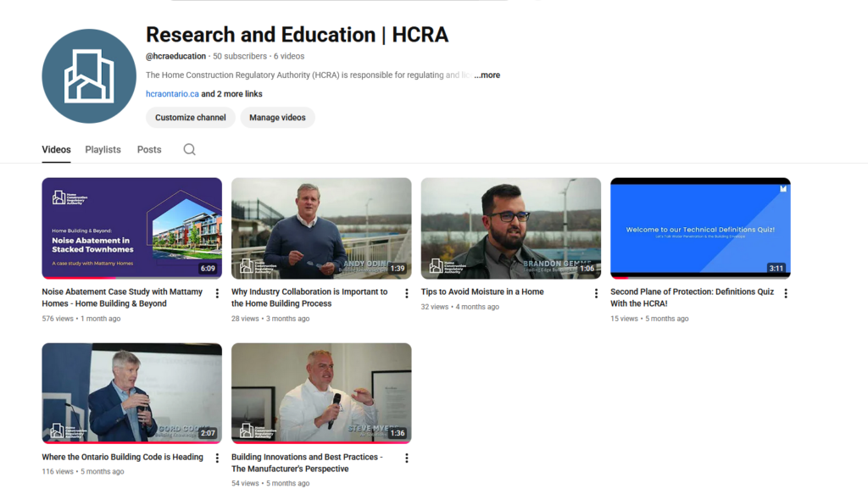Click the Steve Myers video thumbnail
Image resolution: width=868 pixels, height=500 pixels.
point(321,393)
